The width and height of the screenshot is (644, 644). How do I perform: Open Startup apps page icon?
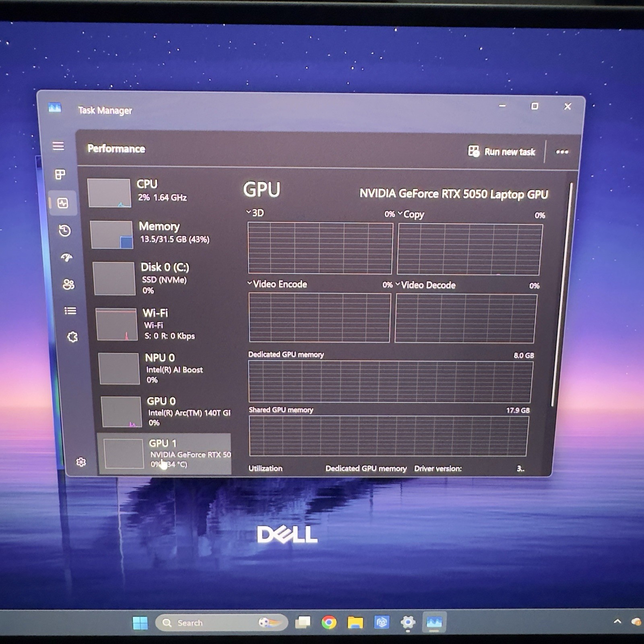[67, 257]
